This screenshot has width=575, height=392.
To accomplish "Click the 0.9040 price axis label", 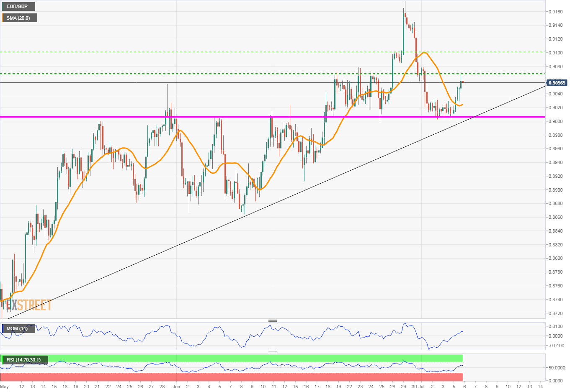I will pyautogui.click(x=556, y=94).
